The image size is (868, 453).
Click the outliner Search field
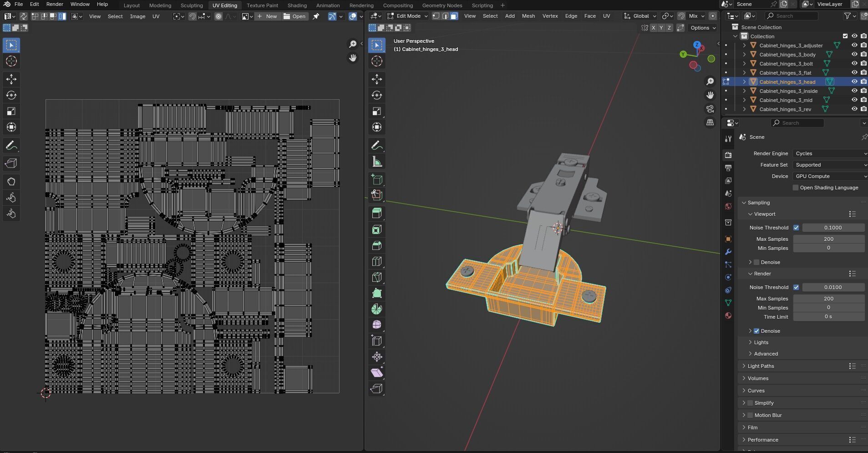[791, 16]
